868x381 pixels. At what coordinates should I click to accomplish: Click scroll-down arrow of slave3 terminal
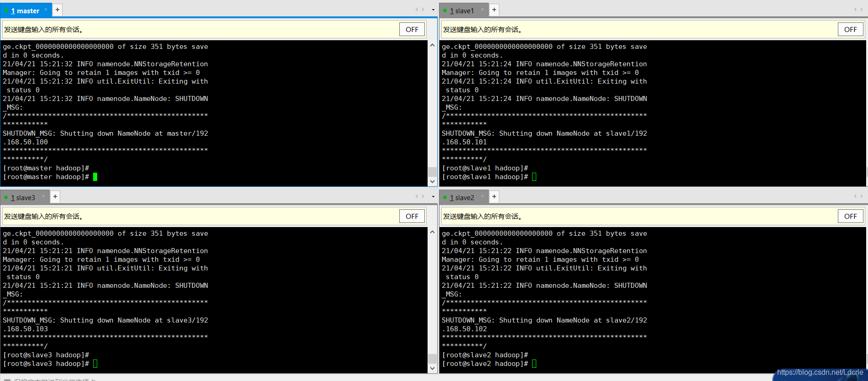pos(432,368)
